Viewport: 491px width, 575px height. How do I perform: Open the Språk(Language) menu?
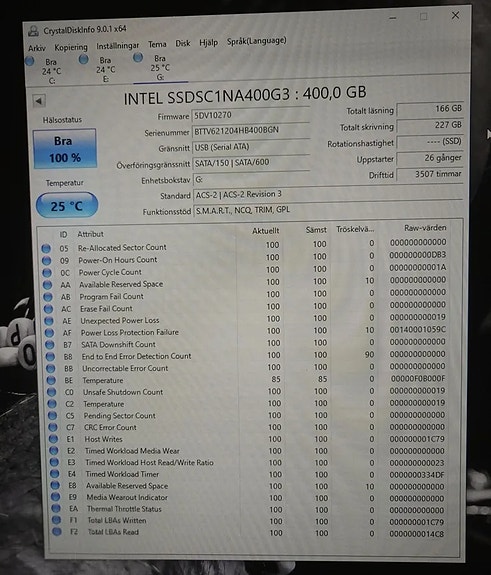coord(256,41)
